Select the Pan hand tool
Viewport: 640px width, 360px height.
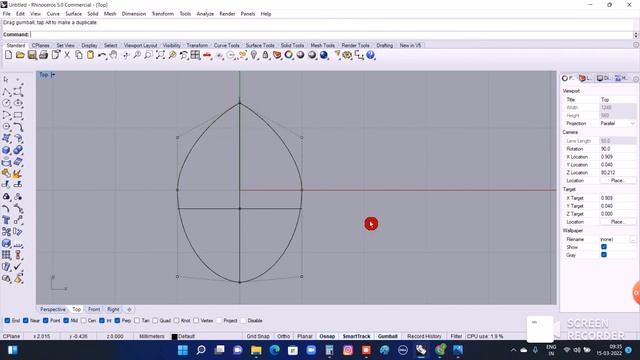coord(113,55)
